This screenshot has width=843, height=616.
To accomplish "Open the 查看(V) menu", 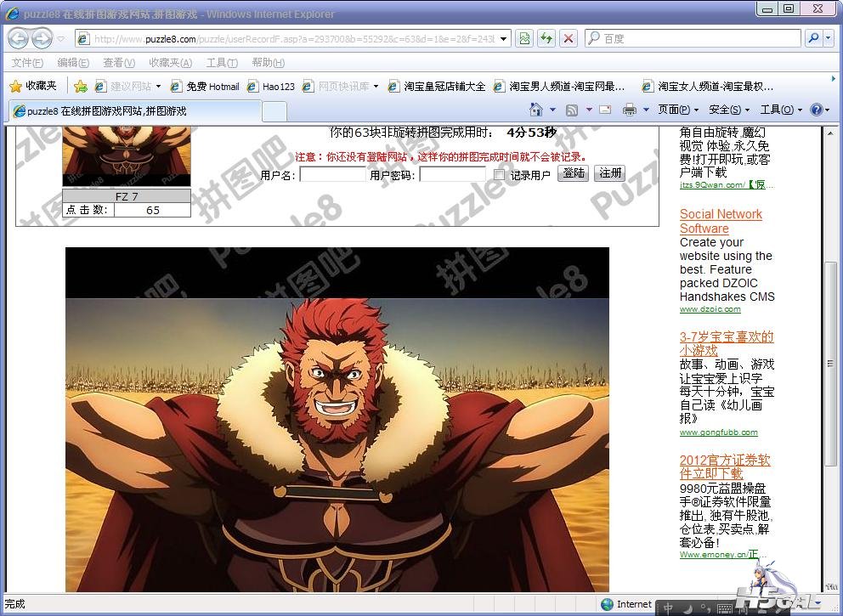I will pos(119,63).
